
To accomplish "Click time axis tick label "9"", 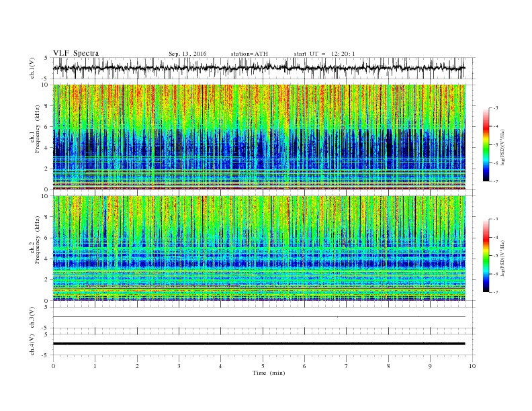I will pos(430,366).
